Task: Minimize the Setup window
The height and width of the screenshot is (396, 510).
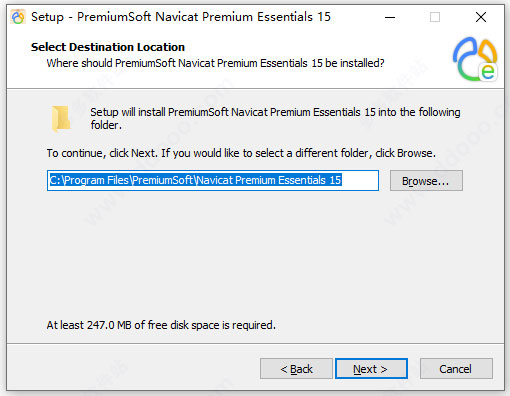Action: 390,17
